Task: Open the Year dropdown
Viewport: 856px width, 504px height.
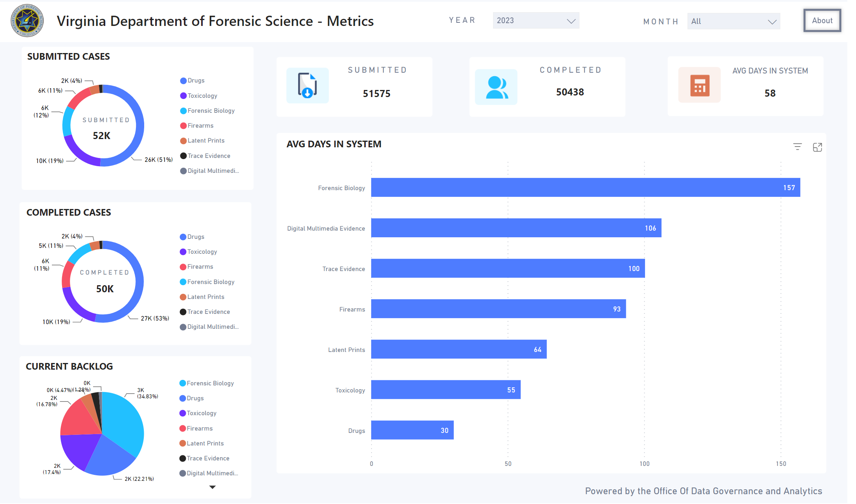Action: point(536,20)
